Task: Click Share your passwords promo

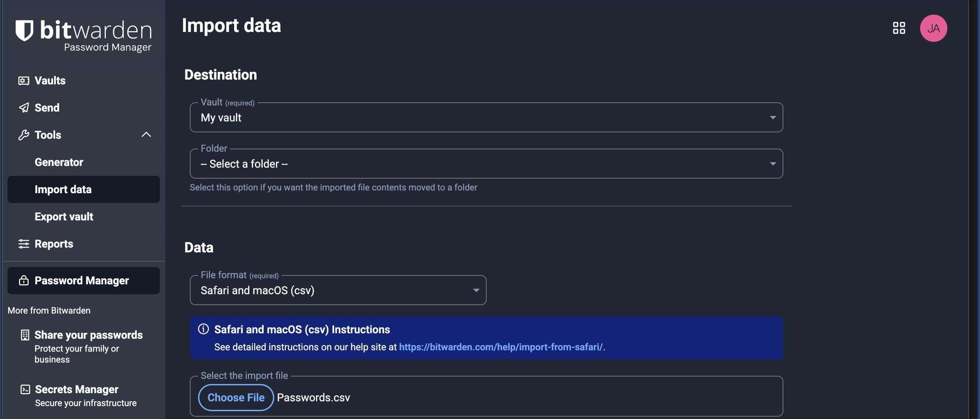Action: tap(88, 335)
